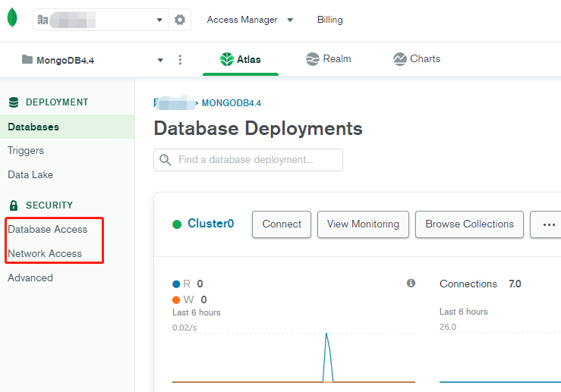Click the cluster more options ellipsis button

click(x=548, y=224)
